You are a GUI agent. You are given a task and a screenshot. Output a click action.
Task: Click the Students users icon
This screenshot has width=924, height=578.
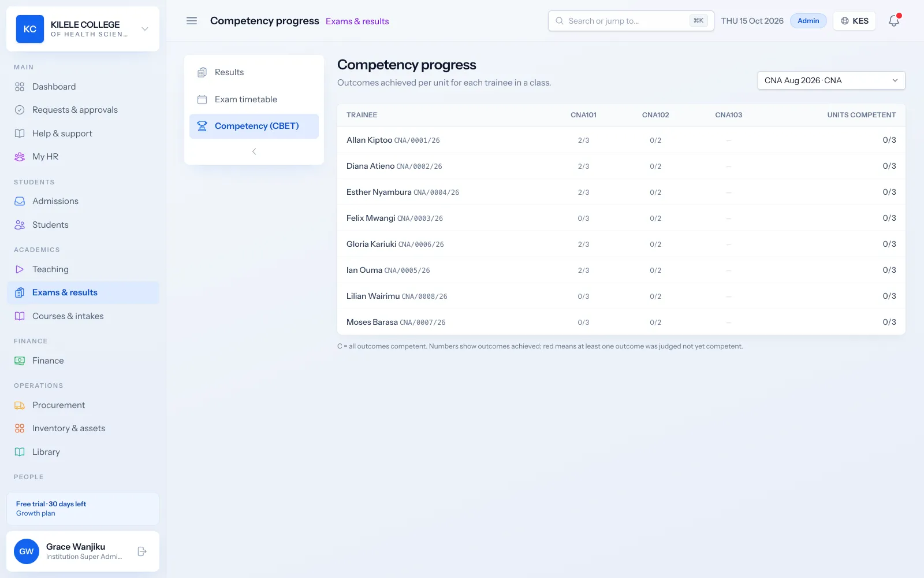coord(20,225)
